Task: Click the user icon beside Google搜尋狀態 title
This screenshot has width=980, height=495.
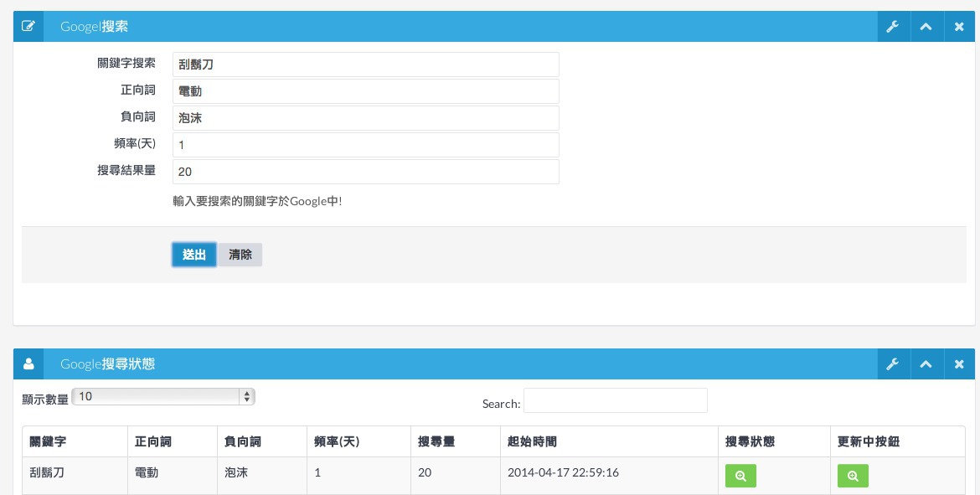Action: pyautogui.click(x=28, y=364)
